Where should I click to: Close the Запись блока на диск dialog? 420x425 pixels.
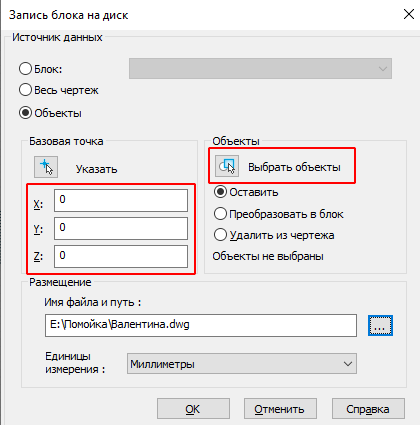(409, 14)
